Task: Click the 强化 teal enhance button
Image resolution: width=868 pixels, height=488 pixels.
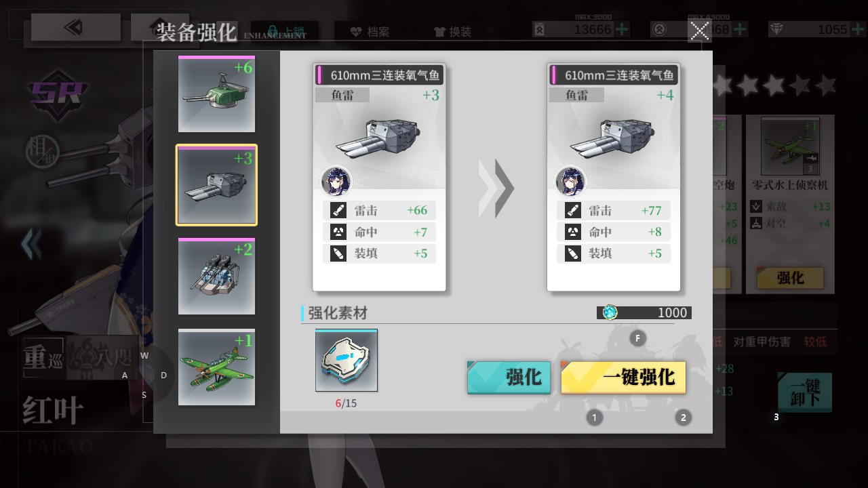Action: 509,378
